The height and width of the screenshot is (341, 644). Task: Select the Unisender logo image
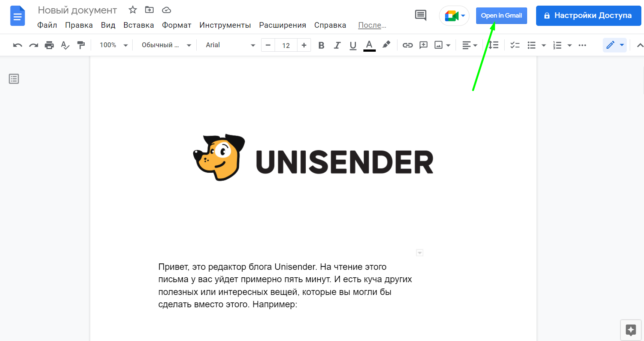[x=313, y=158]
